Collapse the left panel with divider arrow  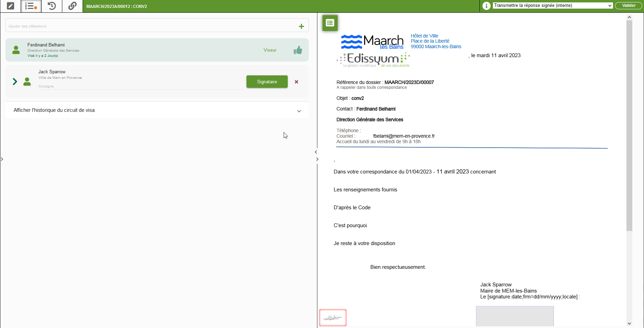pos(316,152)
